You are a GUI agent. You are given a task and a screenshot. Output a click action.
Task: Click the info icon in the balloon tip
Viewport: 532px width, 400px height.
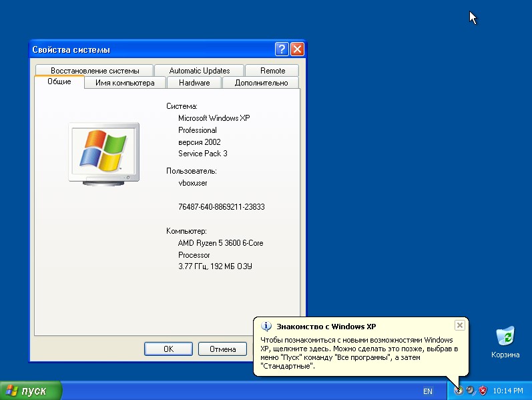pyautogui.click(x=266, y=327)
